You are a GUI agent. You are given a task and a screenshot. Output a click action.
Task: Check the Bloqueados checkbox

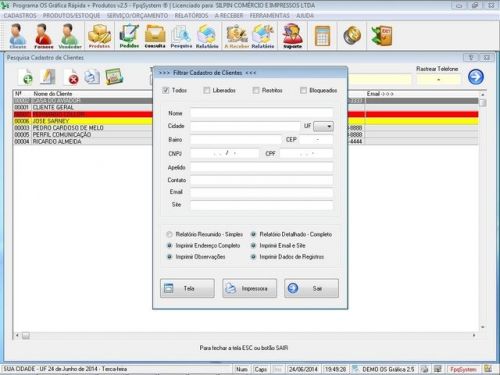coord(303,90)
